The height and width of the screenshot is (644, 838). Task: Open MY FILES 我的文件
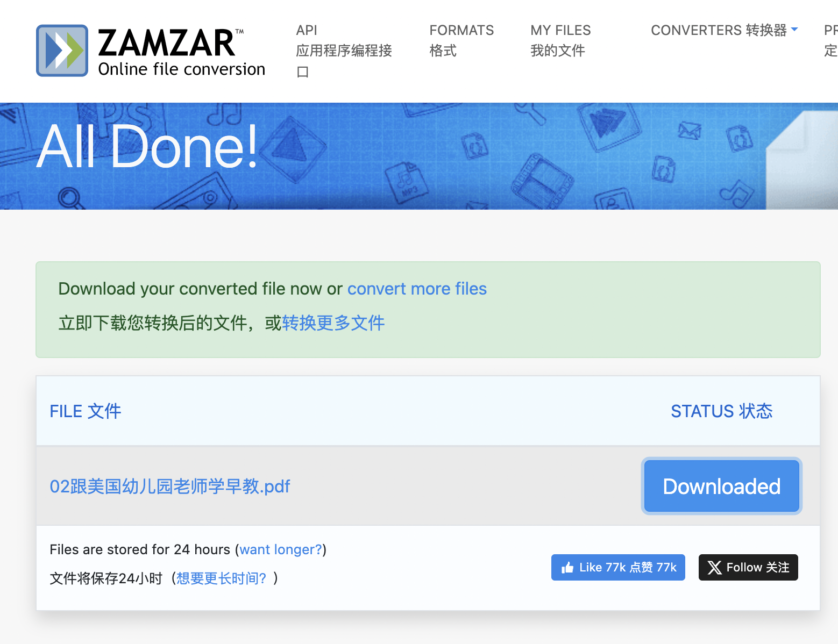[560, 40]
